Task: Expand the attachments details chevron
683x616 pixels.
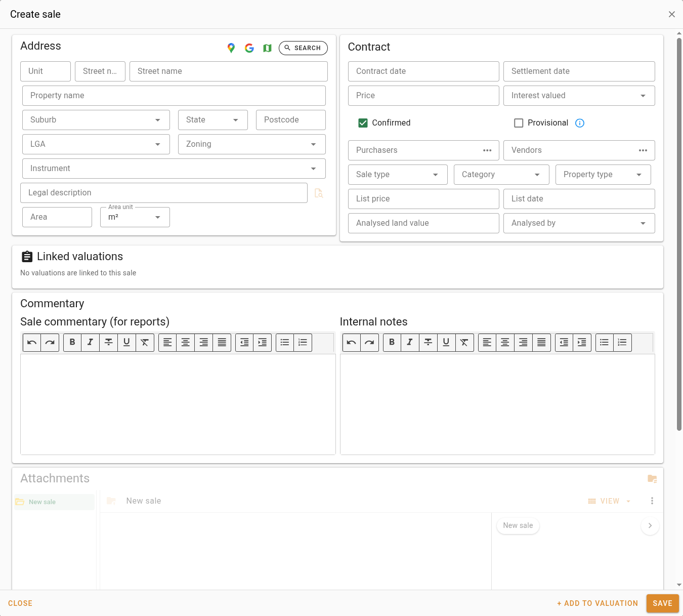Action: tap(650, 525)
